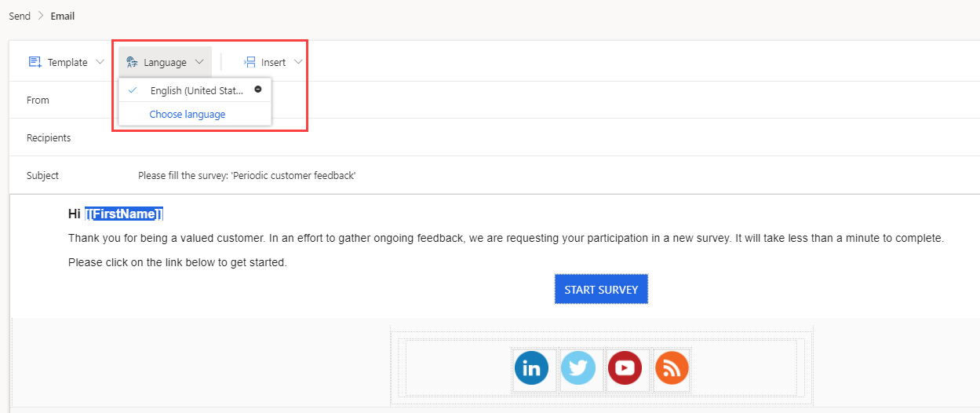Click 'Please click on the link below' text
The height and width of the screenshot is (413, 980).
click(x=177, y=262)
